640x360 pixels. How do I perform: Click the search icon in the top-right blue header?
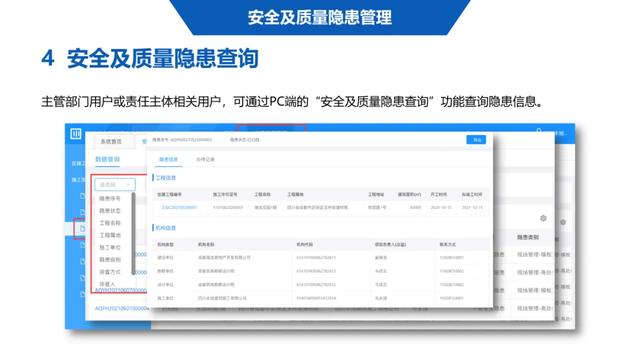pyautogui.click(x=539, y=131)
